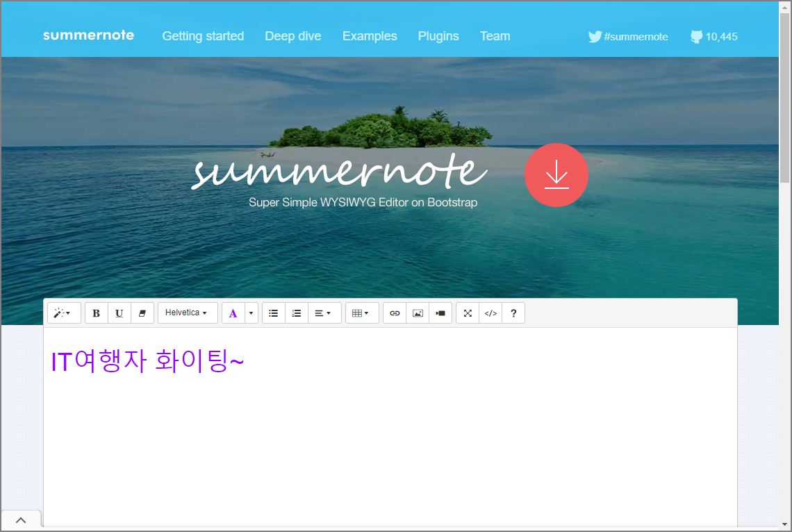This screenshot has height=532, width=792.
Task: Click the insert link icon
Action: tap(395, 313)
